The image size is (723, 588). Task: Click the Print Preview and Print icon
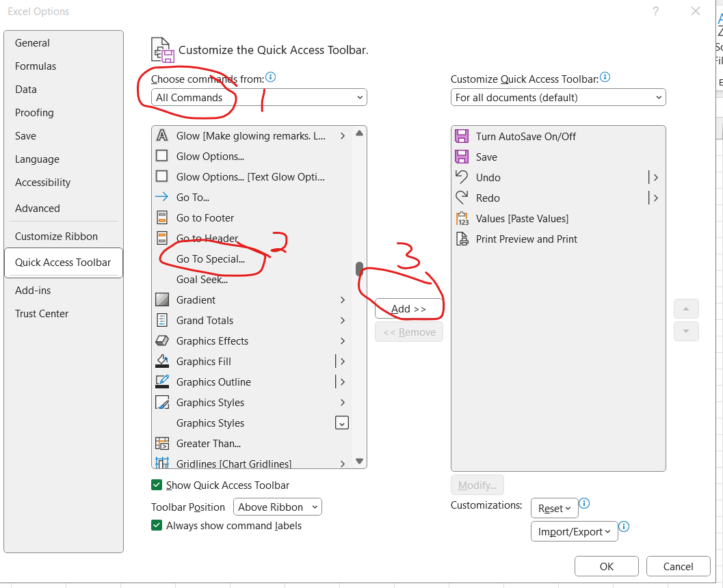tap(462, 239)
